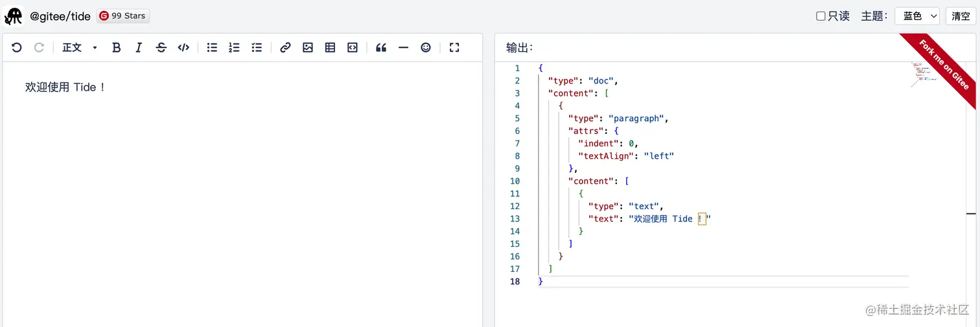Image resolution: width=980 pixels, height=327 pixels.
Task: Insert a code block
Action: tap(353, 47)
